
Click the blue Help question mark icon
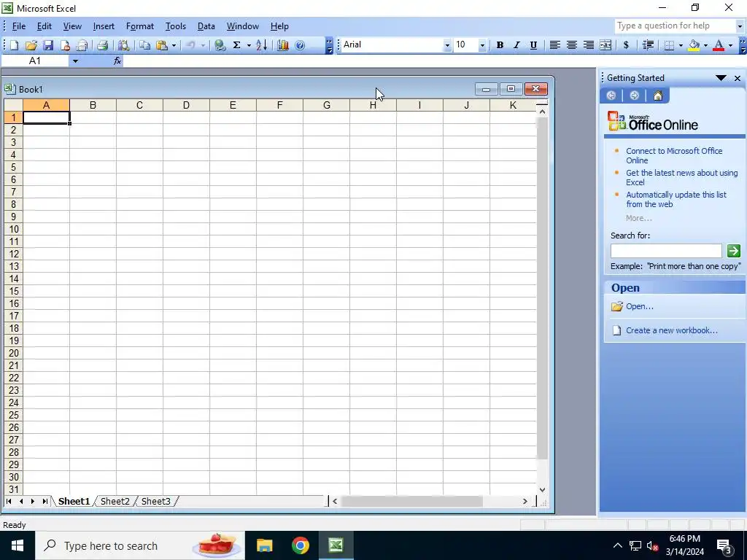coord(300,45)
